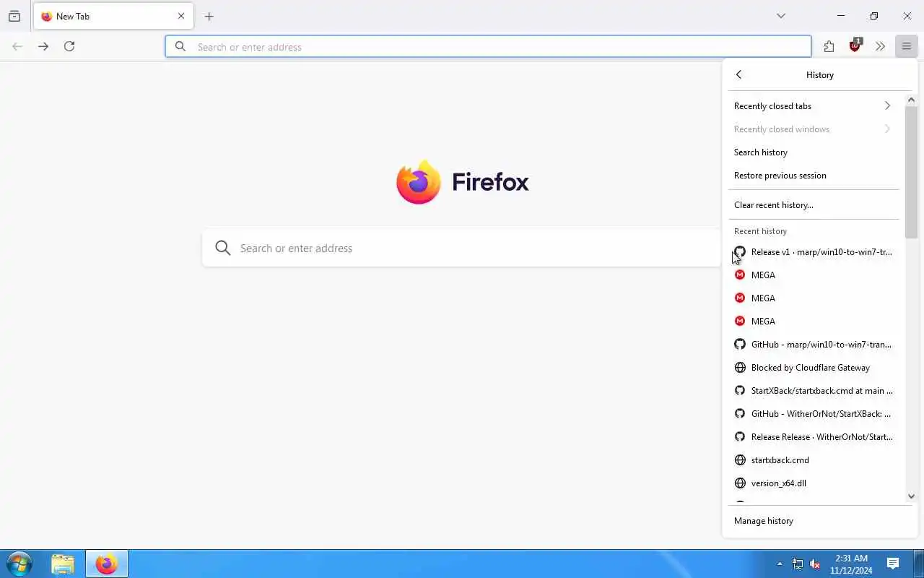The image size is (924, 578).
Task: Select Restore previous session
Action: click(x=813, y=176)
